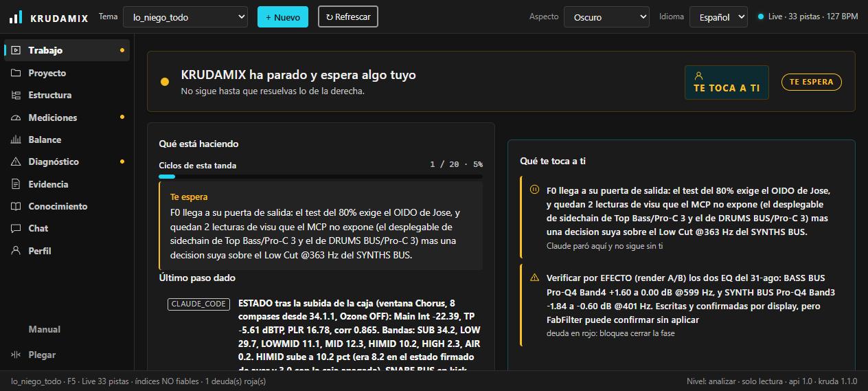
Task: Click 'KRUDAMIX ha parado y espera algo tuyo'
Action: [298, 75]
